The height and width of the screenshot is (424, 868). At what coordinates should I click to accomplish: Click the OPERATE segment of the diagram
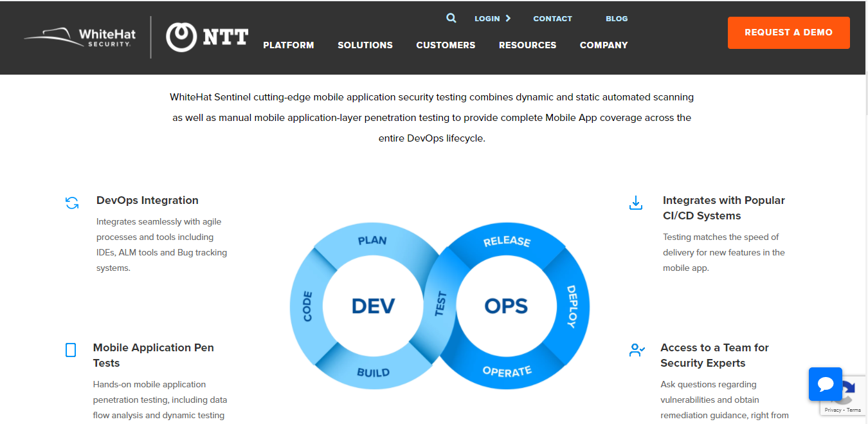click(x=507, y=371)
